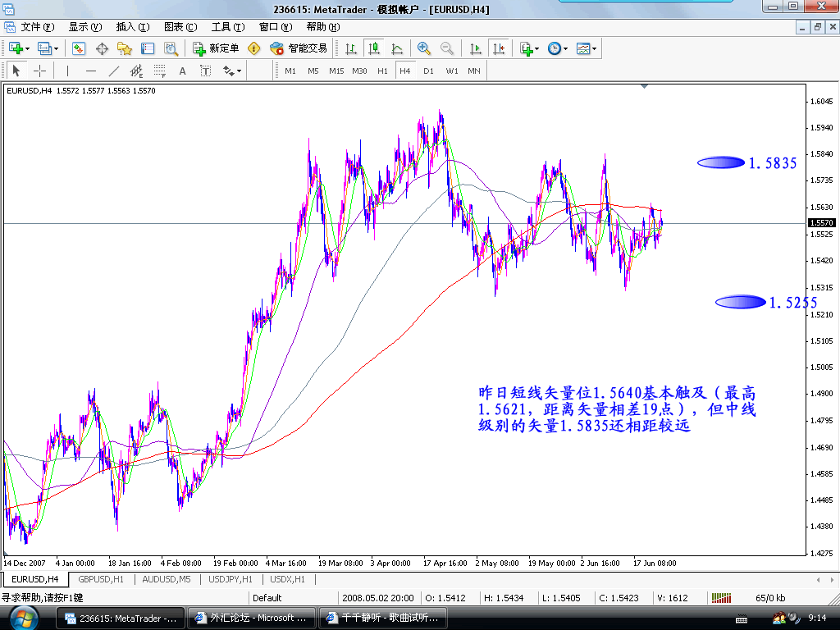Select the Crosshair cursor tool
This screenshot has width=840, height=630.
coord(39,71)
